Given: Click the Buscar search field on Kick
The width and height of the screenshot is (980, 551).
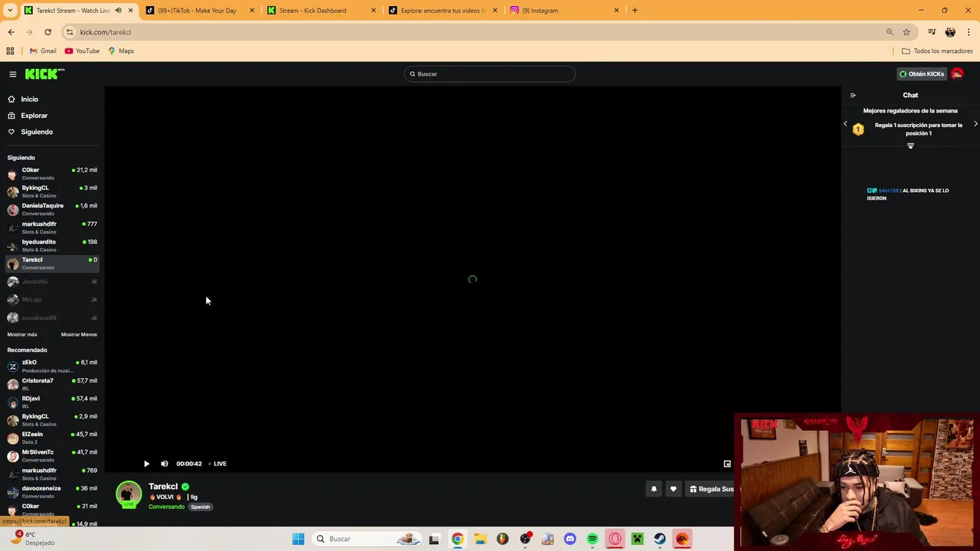Looking at the screenshot, I should pos(490,74).
